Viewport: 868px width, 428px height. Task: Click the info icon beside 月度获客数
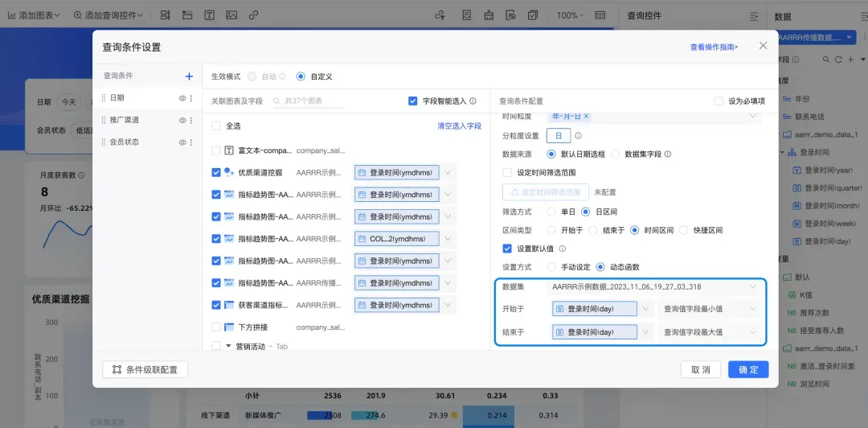pyautogui.click(x=81, y=175)
